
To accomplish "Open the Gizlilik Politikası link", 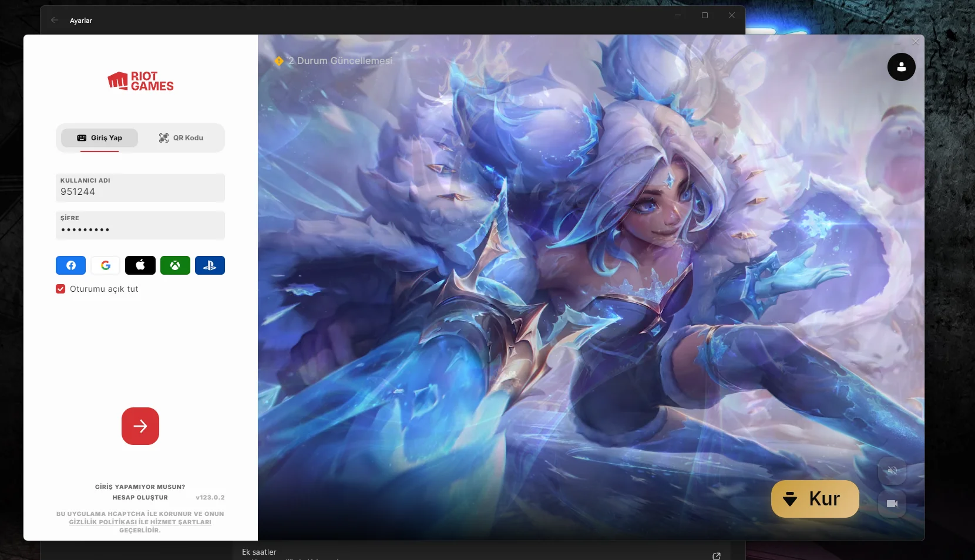I will pyautogui.click(x=103, y=522).
